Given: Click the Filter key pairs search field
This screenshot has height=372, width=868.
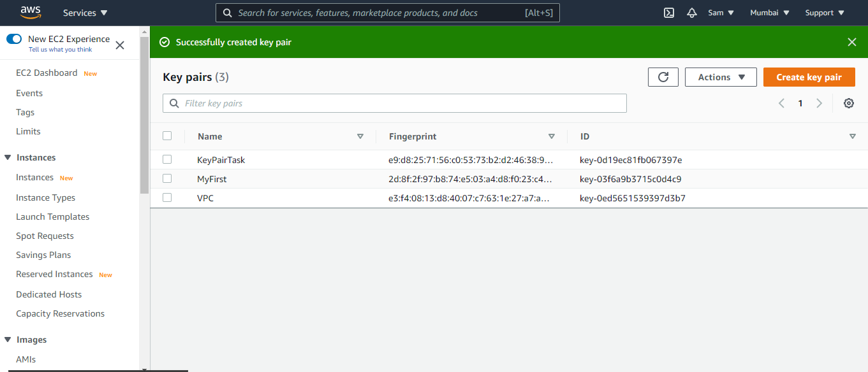Looking at the screenshot, I should [394, 103].
